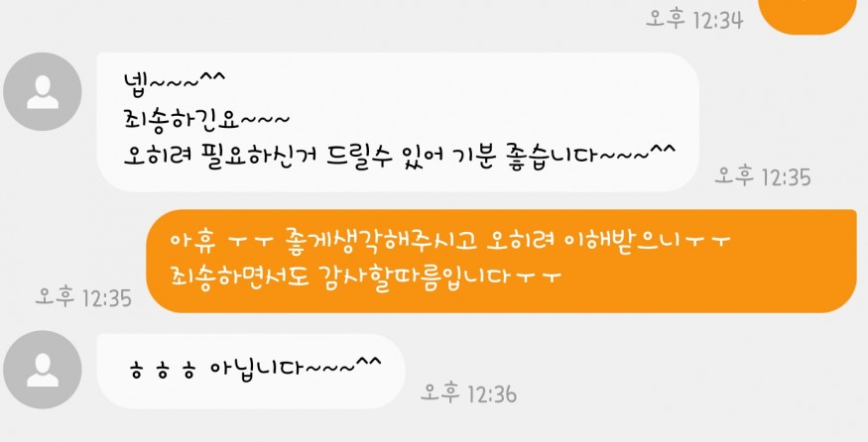This screenshot has width=868, height=442.
Task: Click the 오후 12:34 timestamp
Action: tap(694, 20)
